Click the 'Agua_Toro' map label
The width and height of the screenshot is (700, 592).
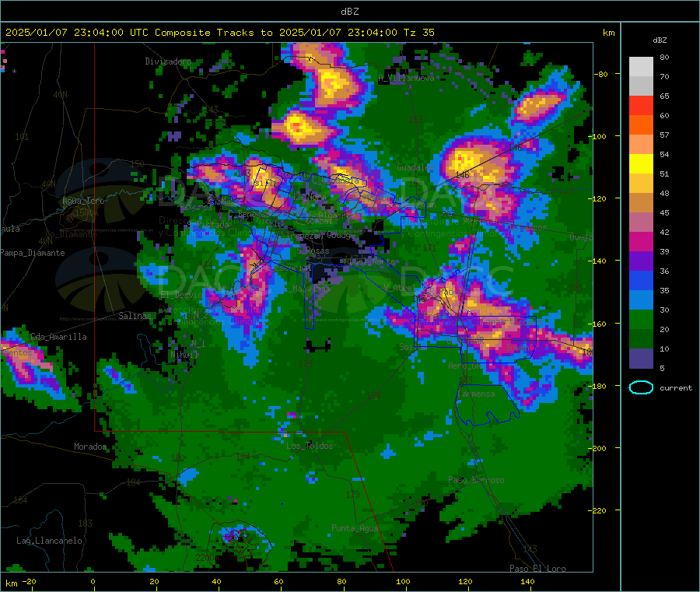pos(83,201)
